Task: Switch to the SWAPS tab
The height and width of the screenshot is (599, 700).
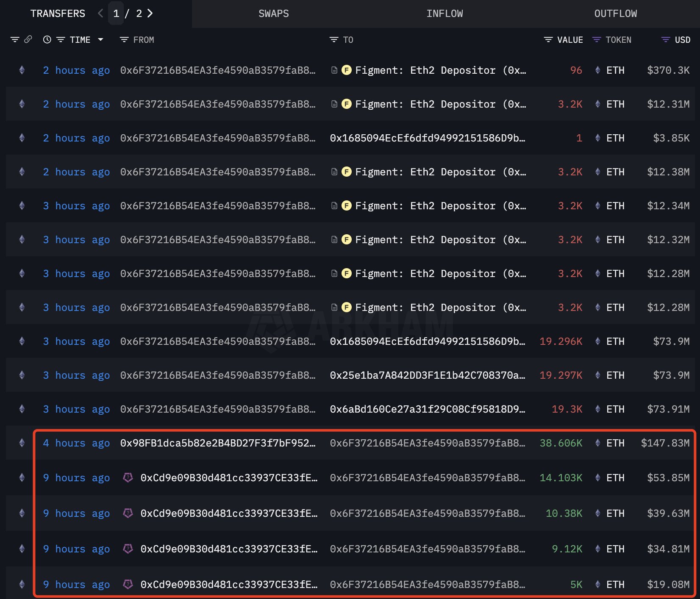Action: tap(273, 13)
